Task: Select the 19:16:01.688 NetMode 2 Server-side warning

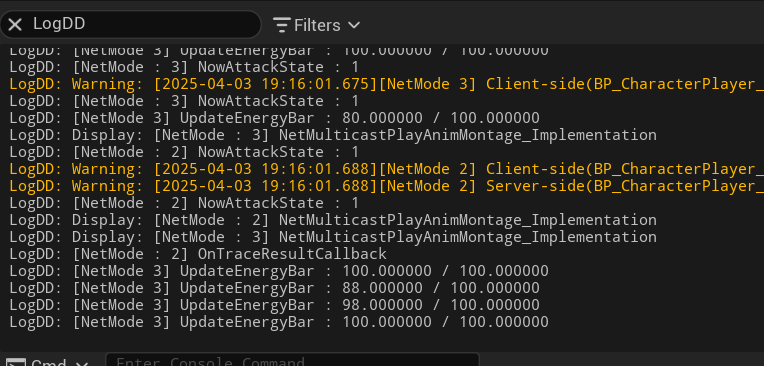Action: (386, 186)
